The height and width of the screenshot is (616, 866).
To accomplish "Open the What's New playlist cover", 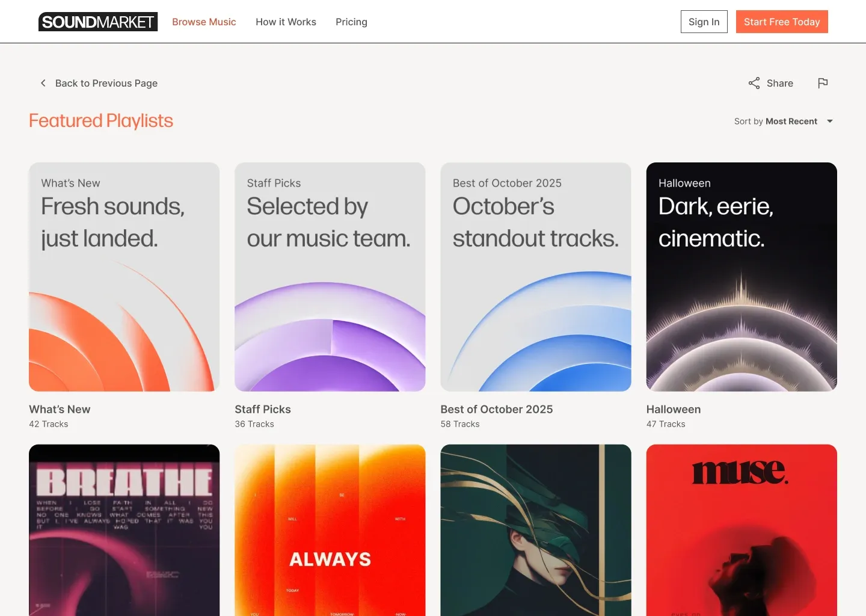I will coord(124,277).
